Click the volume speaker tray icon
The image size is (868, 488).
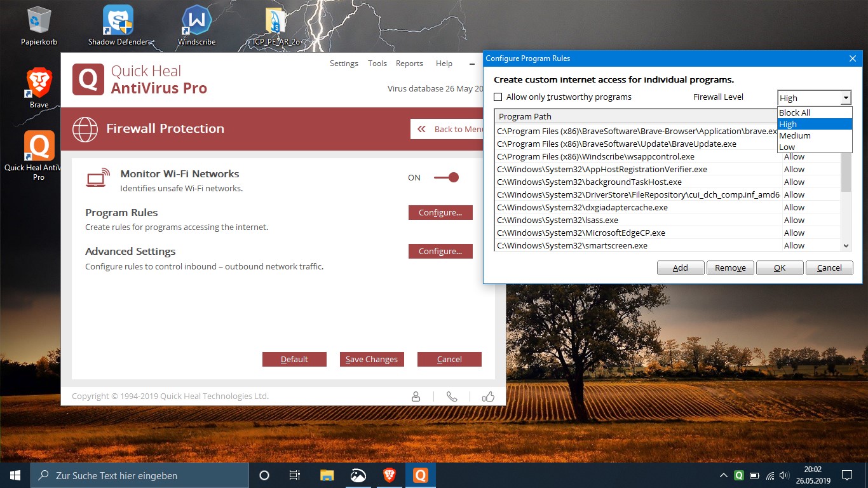click(785, 475)
